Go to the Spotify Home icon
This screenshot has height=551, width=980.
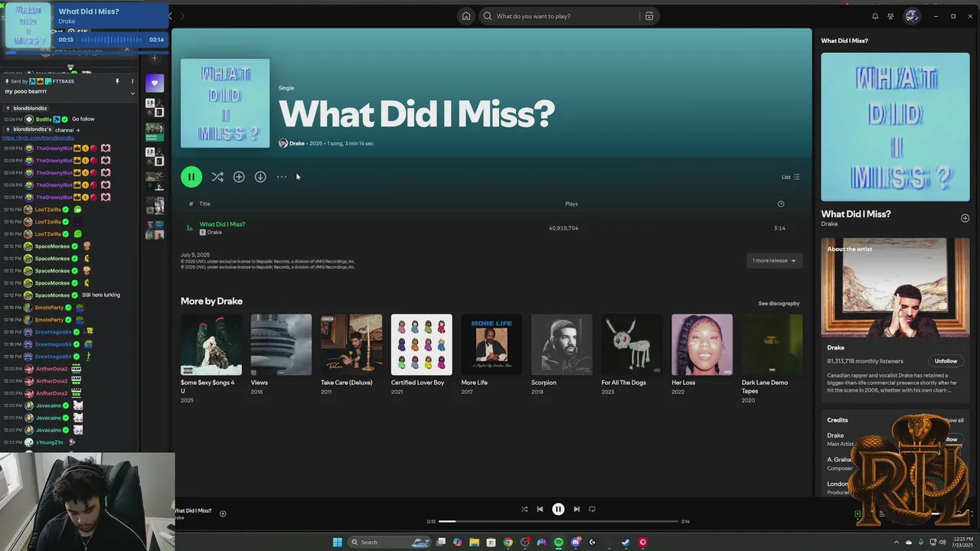[x=465, y=16]
